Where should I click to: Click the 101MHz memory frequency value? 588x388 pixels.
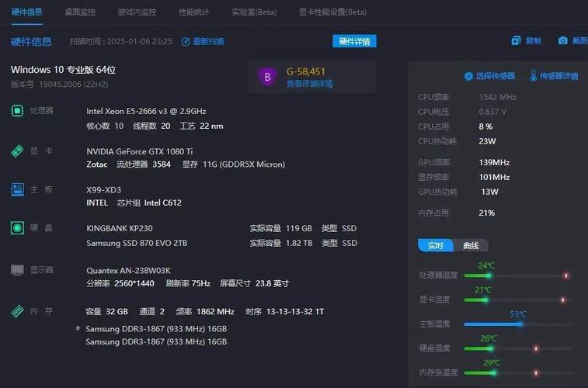pyautogui.click(x=494, y=177)
